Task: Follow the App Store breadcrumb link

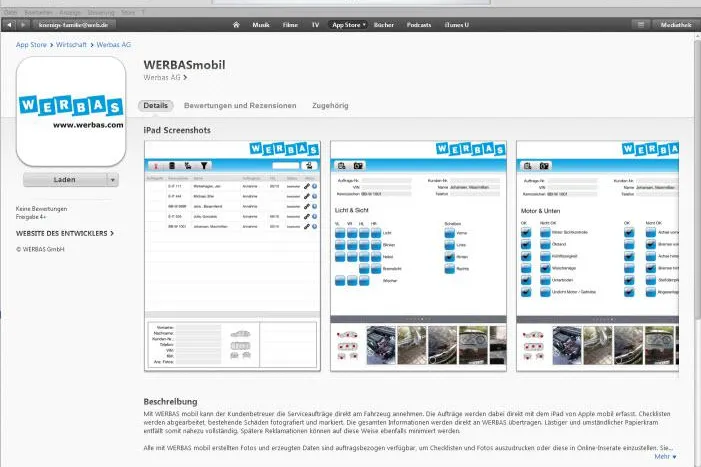Action: (31, 45)
